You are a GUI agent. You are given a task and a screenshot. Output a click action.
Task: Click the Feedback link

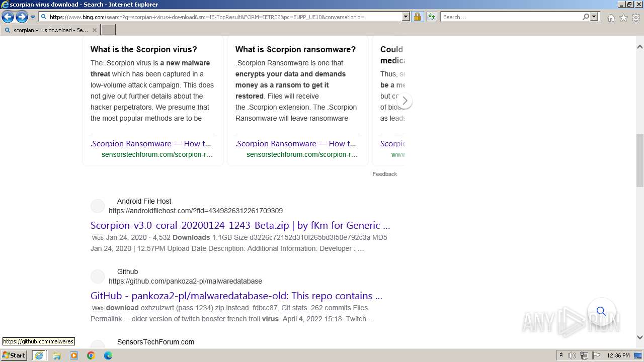[x=385, y=174]
